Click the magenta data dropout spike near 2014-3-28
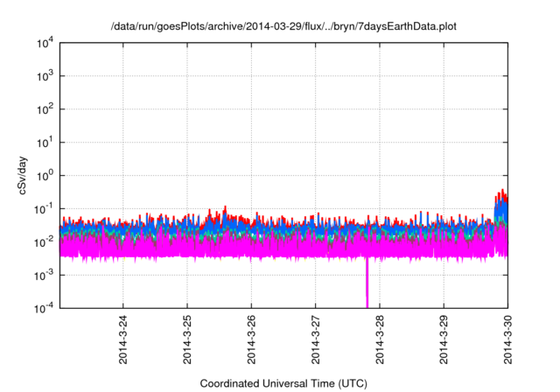The height and width of the screenshot is (392, 560). (367, 282)
